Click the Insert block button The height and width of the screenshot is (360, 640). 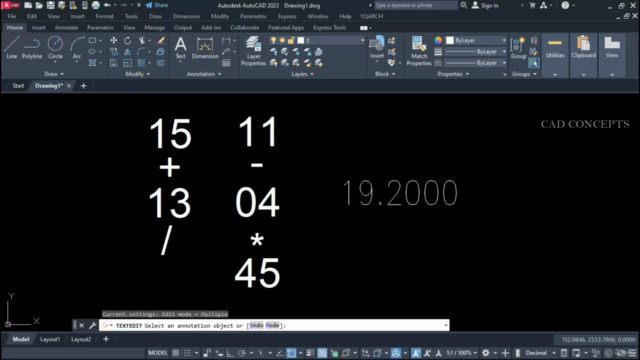pos(376,48)
